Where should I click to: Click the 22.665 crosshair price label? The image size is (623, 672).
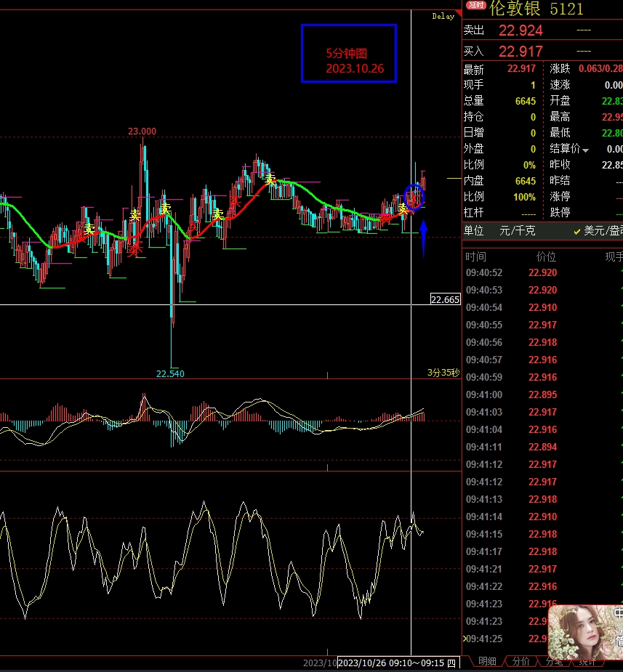click(x=445, y=299)
